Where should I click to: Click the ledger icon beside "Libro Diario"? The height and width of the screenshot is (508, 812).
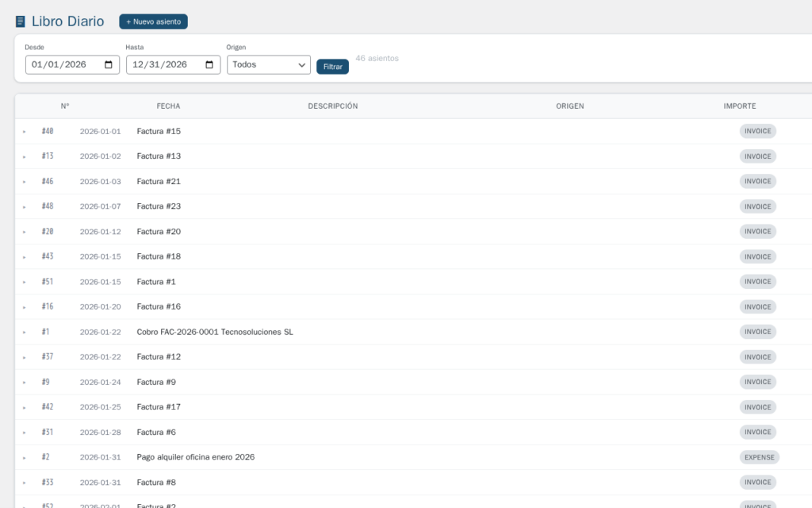[19, 21]
